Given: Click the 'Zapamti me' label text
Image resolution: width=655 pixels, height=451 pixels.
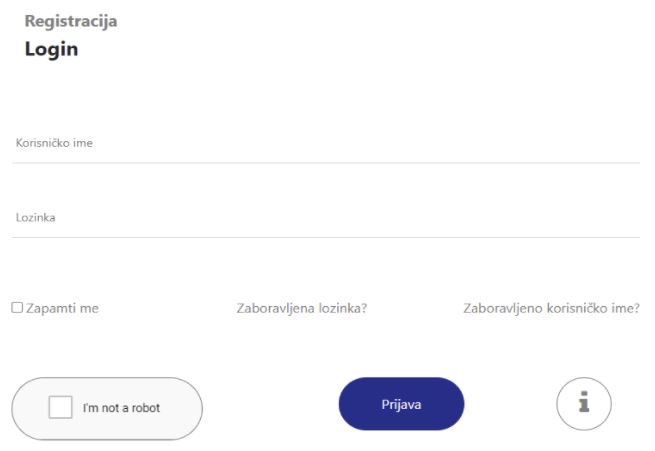Looking at the screenshot, I should [x=62, y=308].
